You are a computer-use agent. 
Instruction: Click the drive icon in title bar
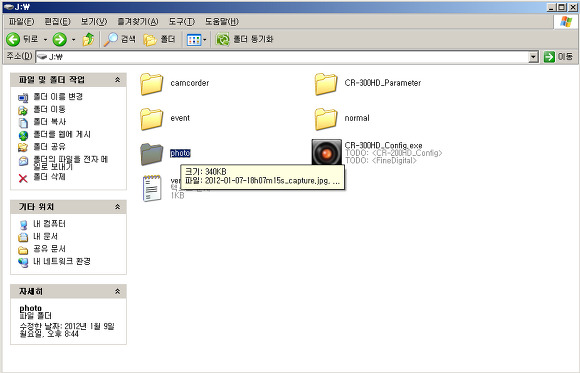click(x=8, y=7)
